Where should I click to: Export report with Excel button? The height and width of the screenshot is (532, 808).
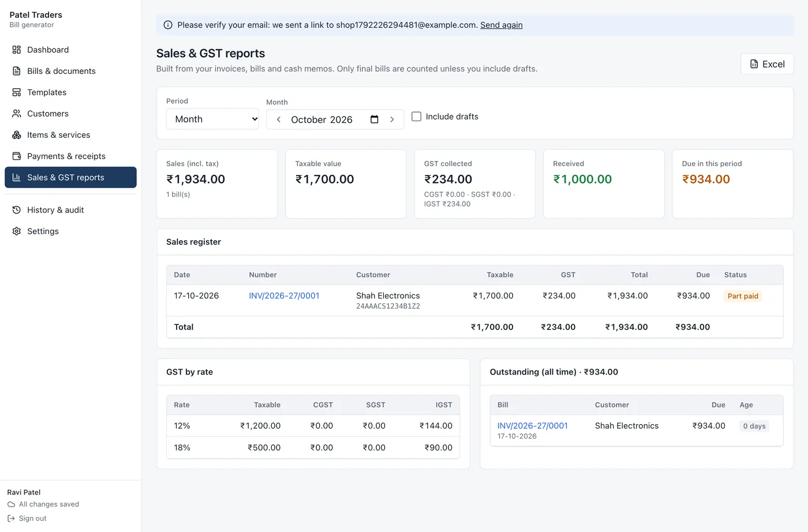tap(767, 64)
